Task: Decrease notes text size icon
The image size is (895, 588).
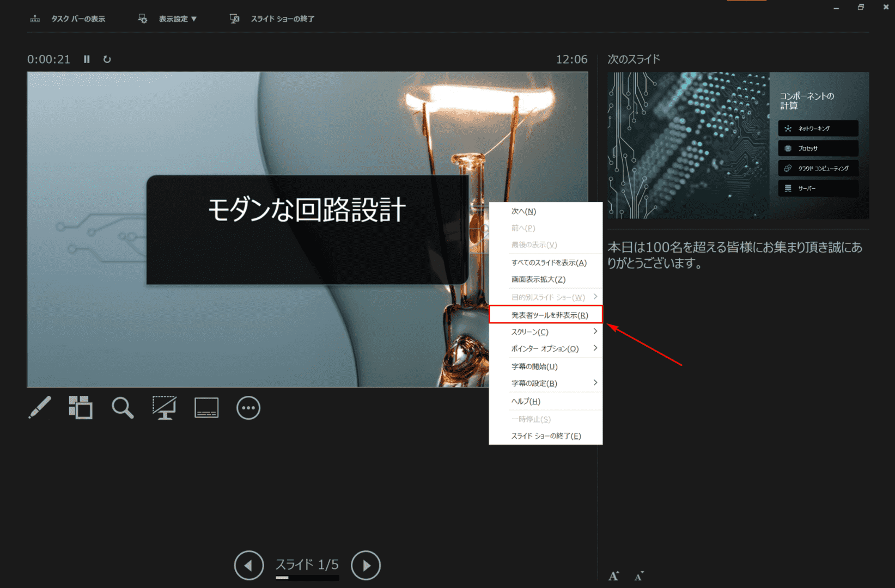Action: 639,576
